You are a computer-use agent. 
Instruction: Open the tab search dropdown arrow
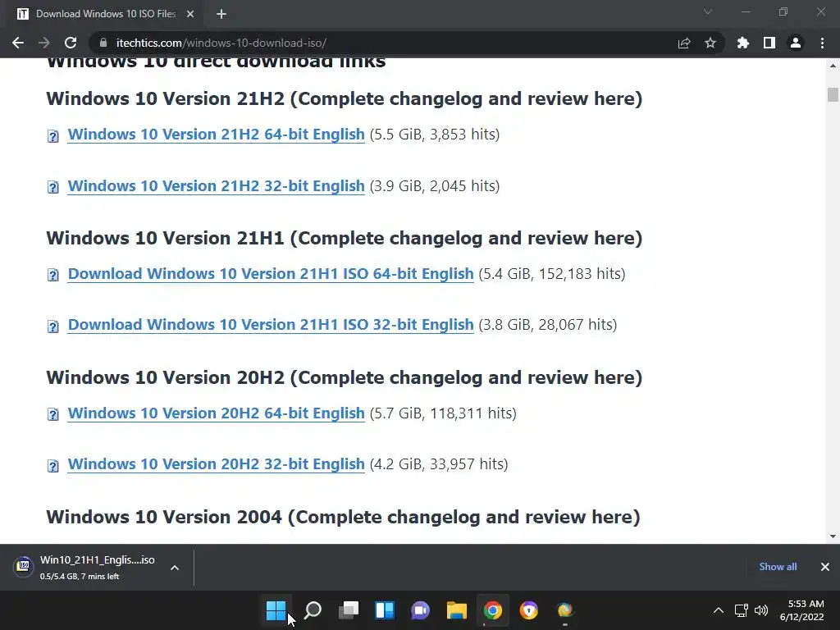(708, 11)
